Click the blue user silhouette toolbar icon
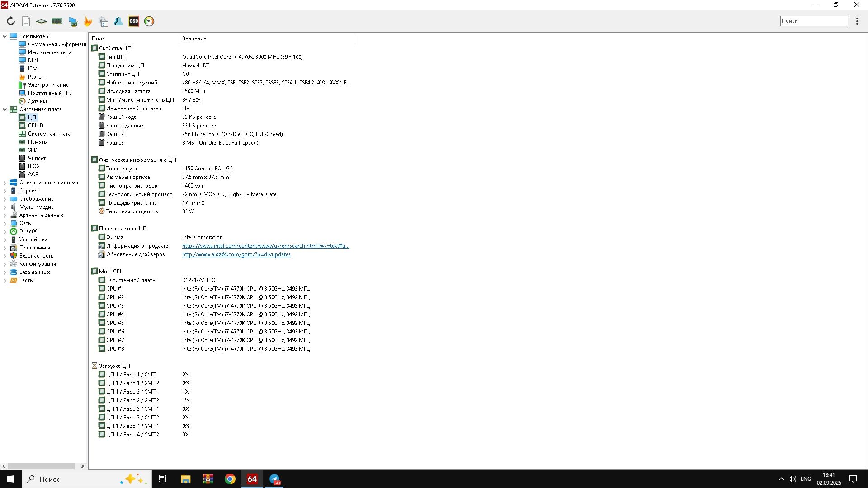 (118, 21)
